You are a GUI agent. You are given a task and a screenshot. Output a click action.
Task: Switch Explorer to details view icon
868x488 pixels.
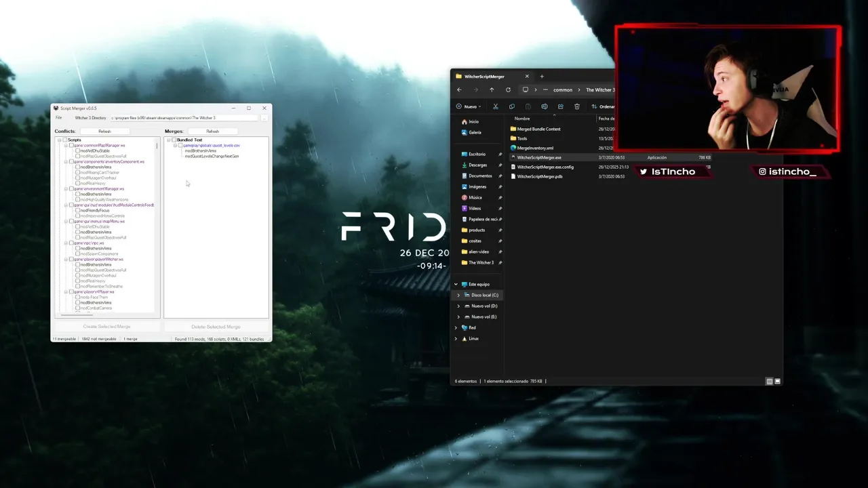click(769, 382)
